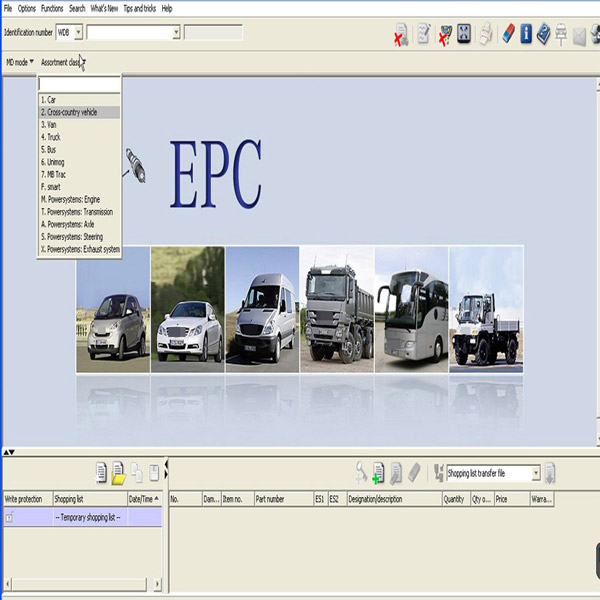Image resolution: width=600 pixels, height=600 pixels.
Task: Open the Tips and tricks menu
Action: tap(140, 8)
